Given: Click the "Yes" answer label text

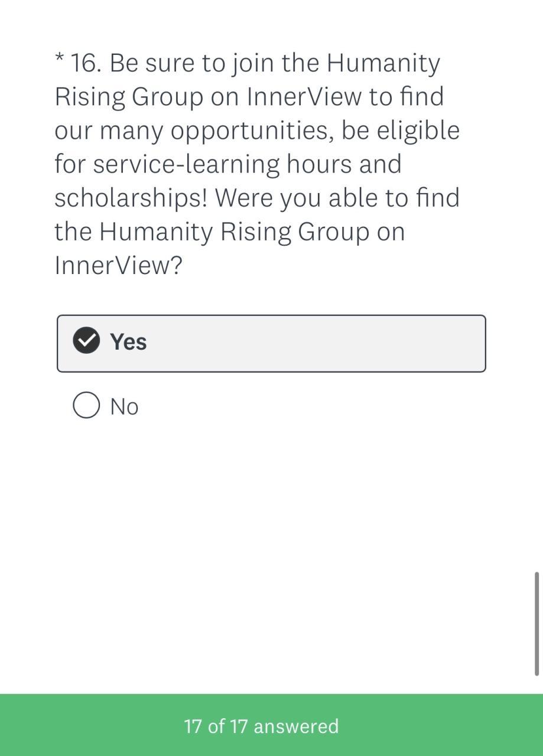Looking at the screenshot, I should pyautogui.click(x=128, y=341).
